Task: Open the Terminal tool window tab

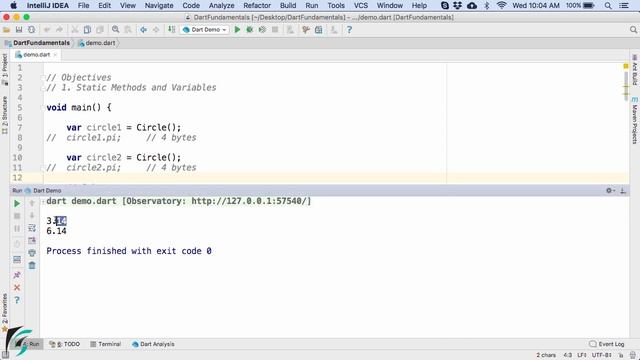Action: pos(105,344)
